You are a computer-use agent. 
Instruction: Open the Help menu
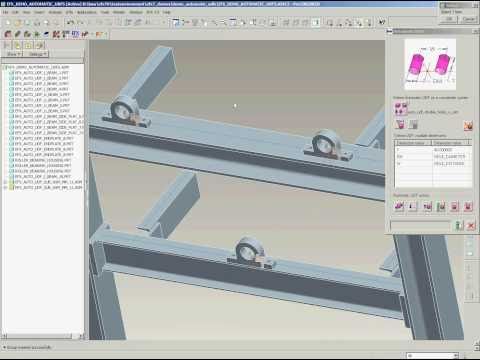click(167, 12)
